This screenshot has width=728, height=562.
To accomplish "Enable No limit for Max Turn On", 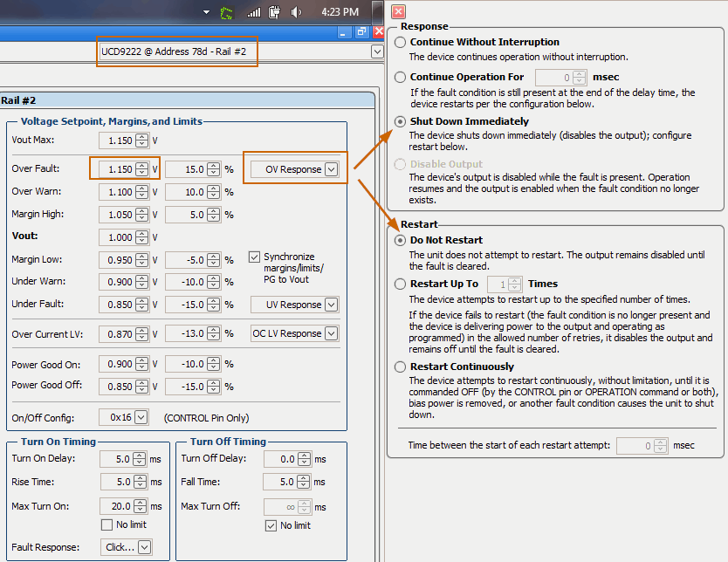I will (106, 524).
